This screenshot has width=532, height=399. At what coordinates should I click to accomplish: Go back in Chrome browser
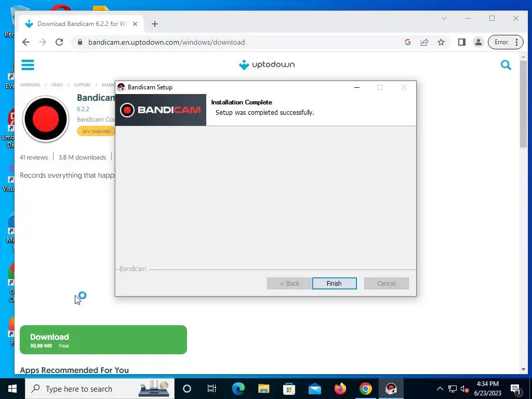click(x=26, y=42)
